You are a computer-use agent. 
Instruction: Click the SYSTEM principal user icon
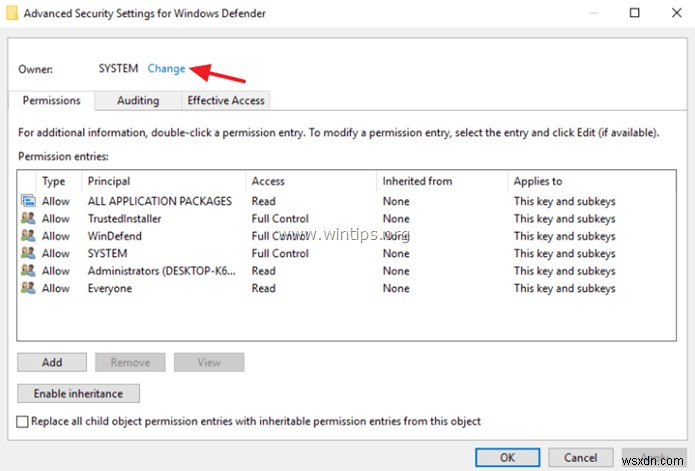click(26, 254)
